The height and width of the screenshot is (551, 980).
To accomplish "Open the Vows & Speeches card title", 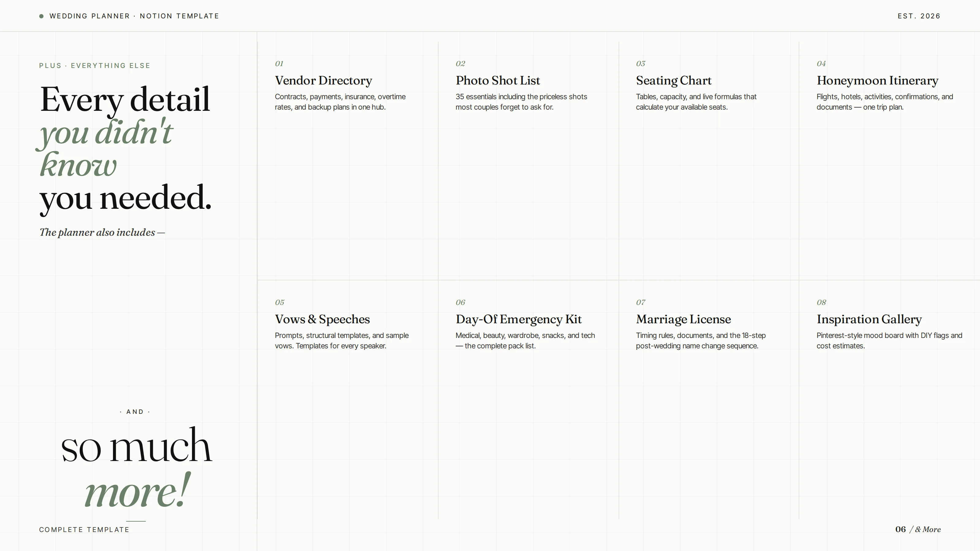I will (x=322, y=319).
